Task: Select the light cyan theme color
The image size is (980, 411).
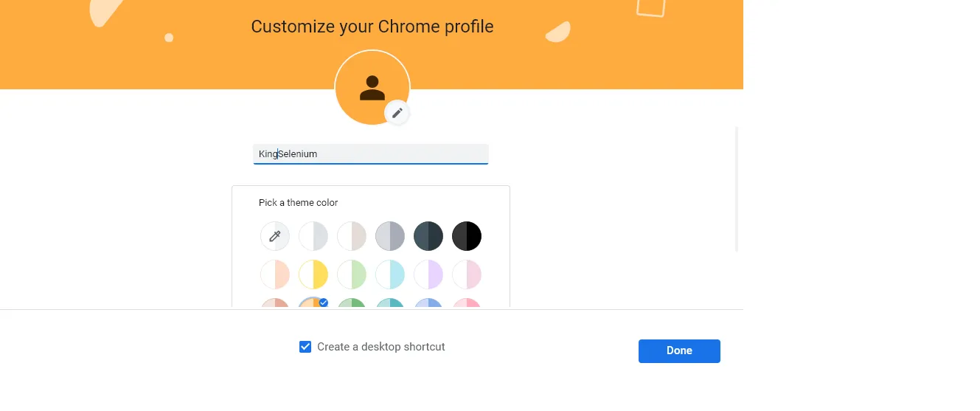Action: [390, 274]
